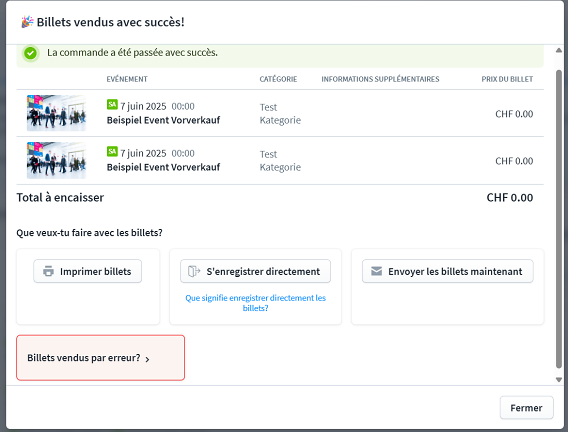Click S'enregistrer directement button

(255, 271)
